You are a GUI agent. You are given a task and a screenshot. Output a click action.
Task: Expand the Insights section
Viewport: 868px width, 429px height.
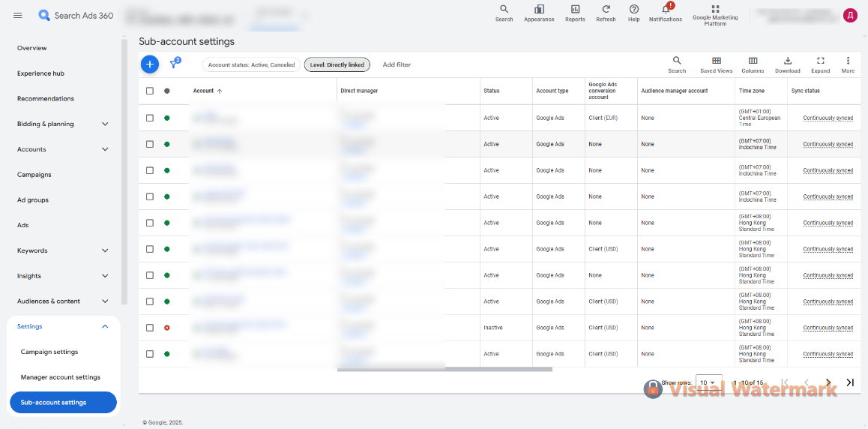click(105, 276)
